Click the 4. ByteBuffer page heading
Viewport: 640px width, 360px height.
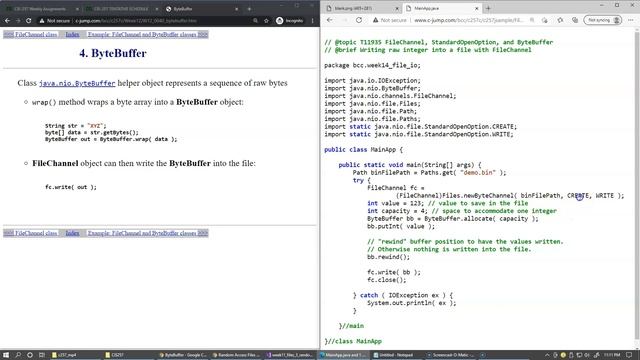113,53
